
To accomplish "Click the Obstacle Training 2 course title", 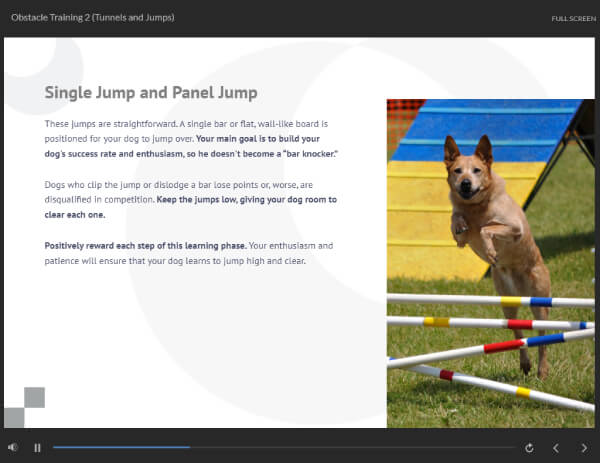I will (93, 18).
